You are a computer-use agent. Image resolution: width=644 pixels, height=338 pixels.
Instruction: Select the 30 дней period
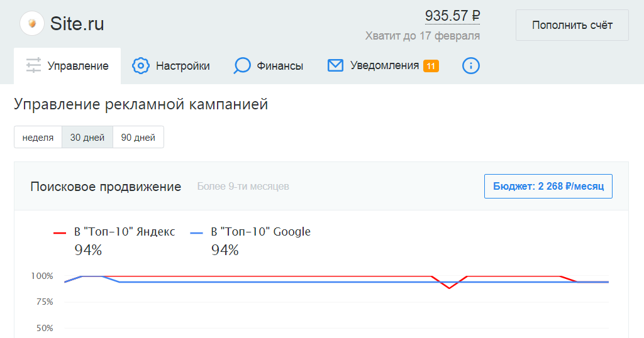pos(87,137)
